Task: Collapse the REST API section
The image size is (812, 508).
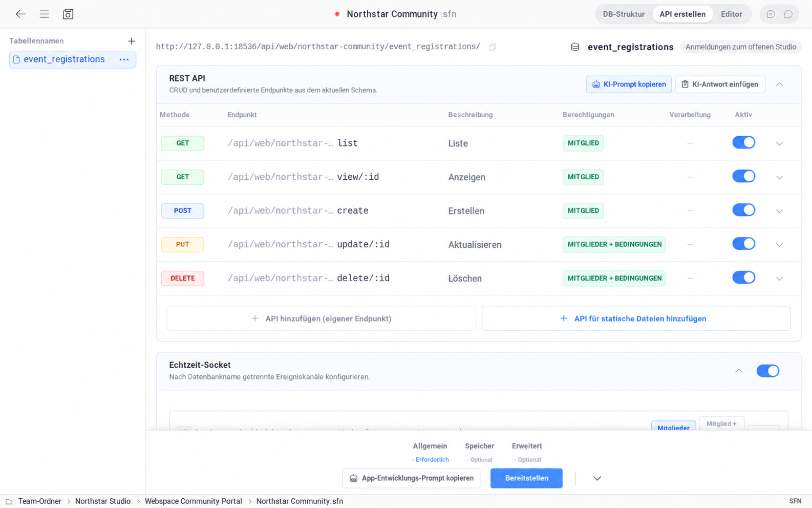Action: [779, 84]
